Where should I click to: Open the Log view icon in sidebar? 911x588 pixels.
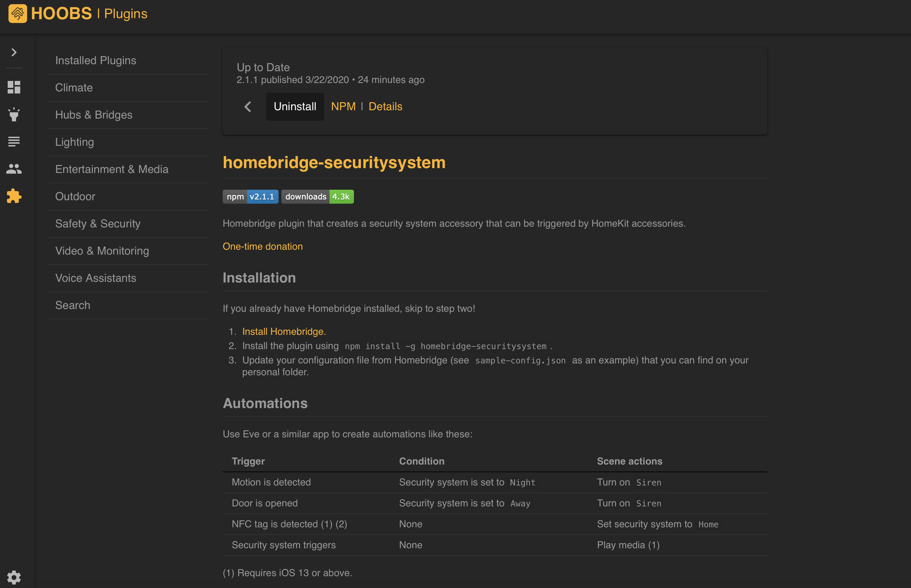[x=14, y=142]
